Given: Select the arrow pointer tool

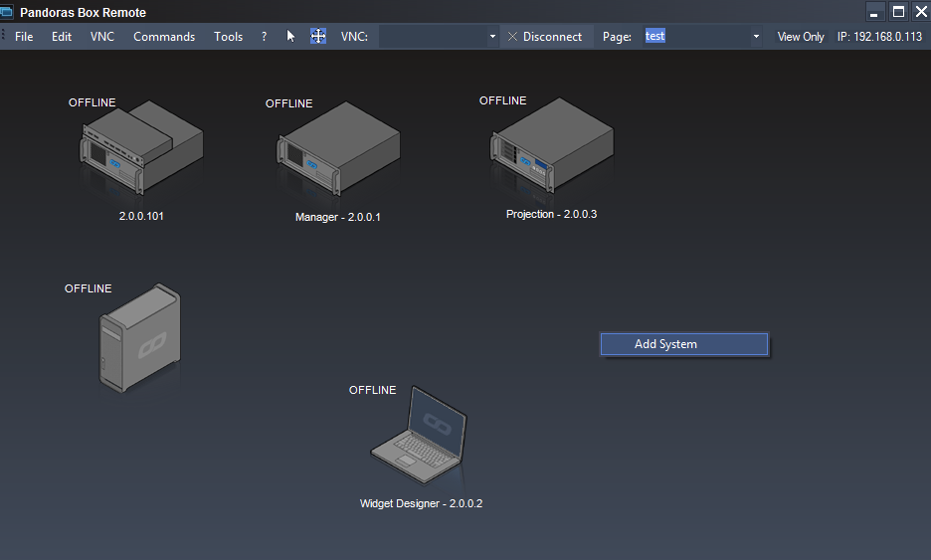Looking at the screenshot, I should coord(291,36).
